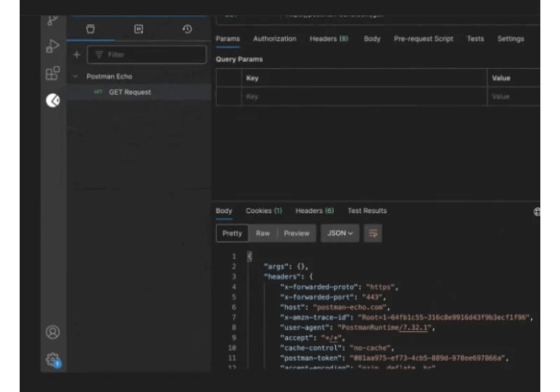The width and height of the screenshot is (560, 392).
Task: Click the empty Key query param field
Action: click(364, 97)
